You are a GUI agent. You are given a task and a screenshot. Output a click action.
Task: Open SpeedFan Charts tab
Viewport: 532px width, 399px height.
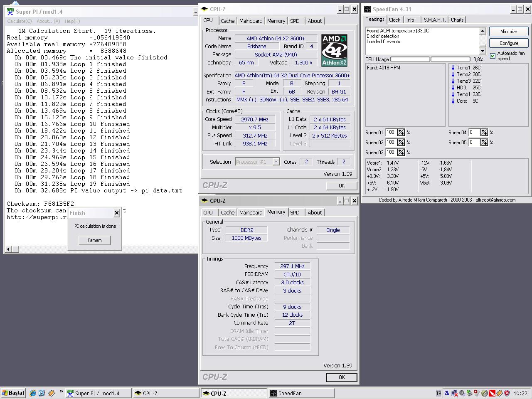pos(457,20)
